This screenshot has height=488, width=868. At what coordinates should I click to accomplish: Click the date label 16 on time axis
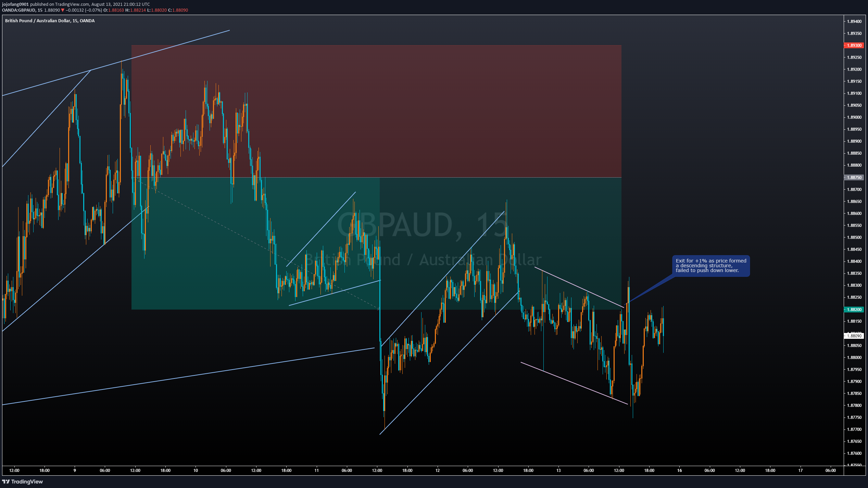point(679,471)
